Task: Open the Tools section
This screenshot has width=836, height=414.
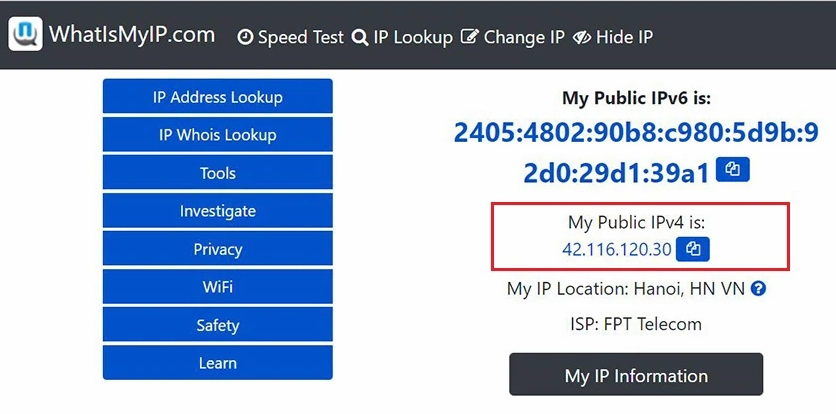Action: pos(217,173)
